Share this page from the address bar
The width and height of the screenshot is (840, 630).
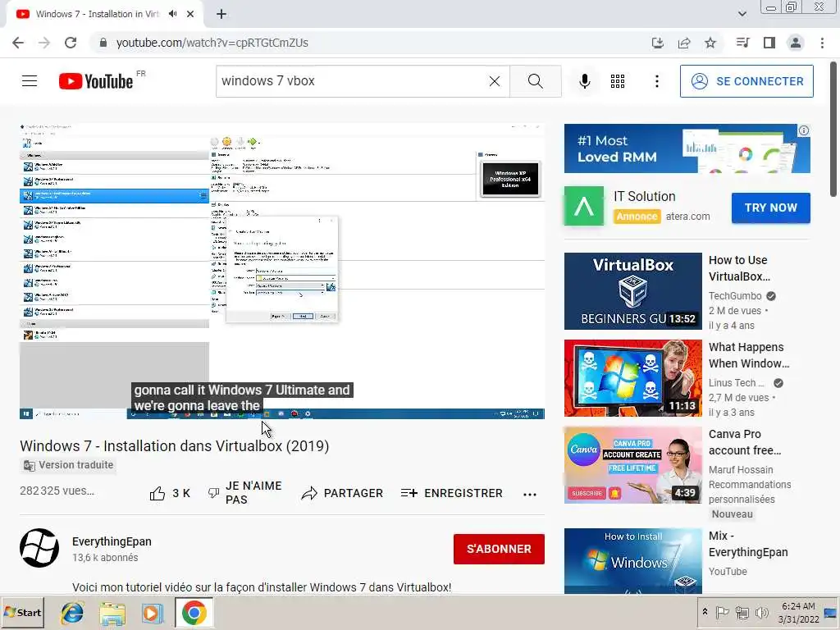(684, 43)
